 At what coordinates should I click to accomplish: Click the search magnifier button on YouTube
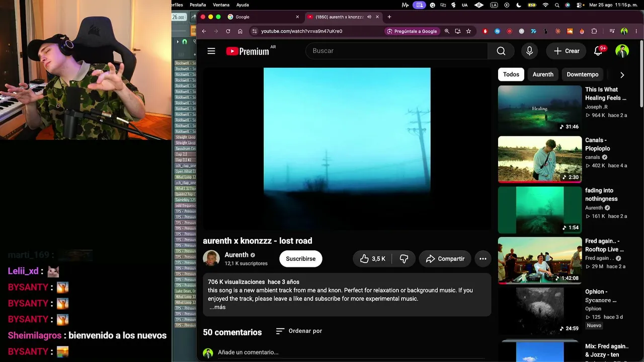(501, 51)
